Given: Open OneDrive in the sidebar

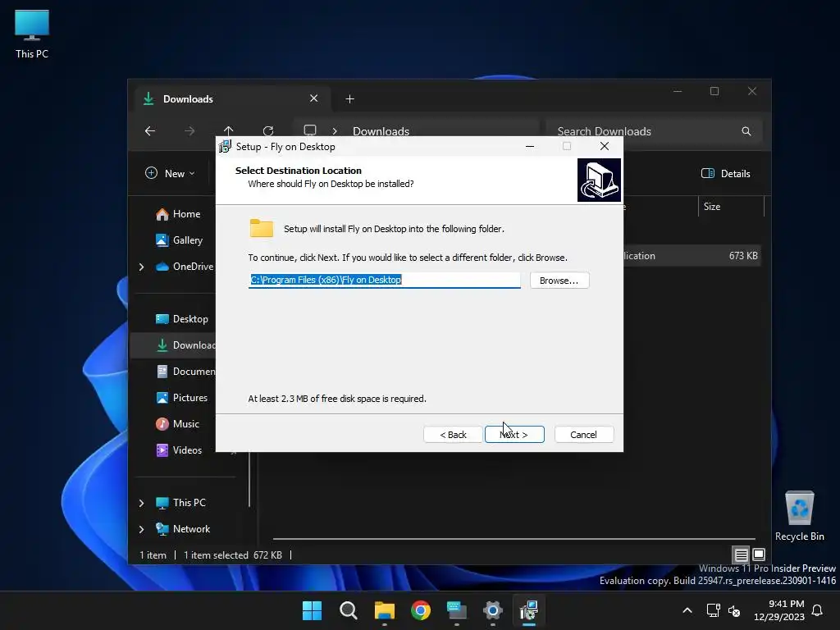Looking at the screenshot, I should [185, 267].
